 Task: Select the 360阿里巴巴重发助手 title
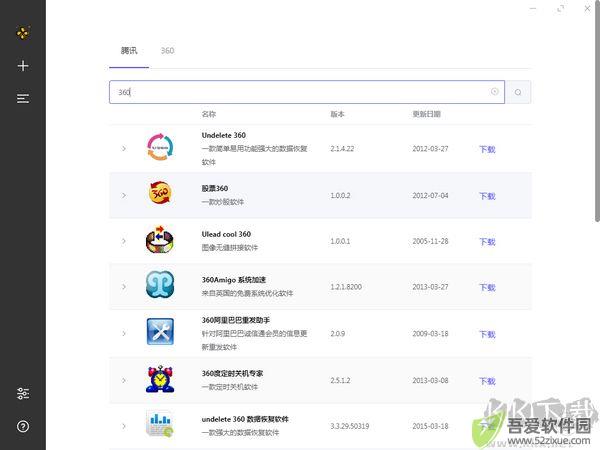point(235,320)
